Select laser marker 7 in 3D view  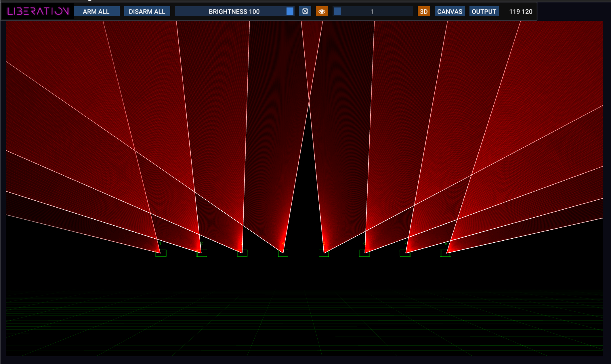[405, 253]
